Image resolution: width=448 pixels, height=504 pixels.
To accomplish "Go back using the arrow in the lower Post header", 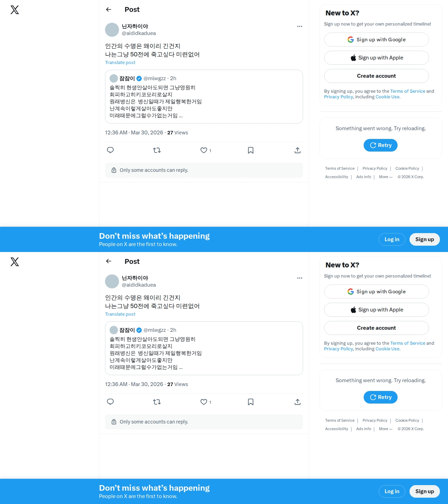I will [x=108, y=261].
